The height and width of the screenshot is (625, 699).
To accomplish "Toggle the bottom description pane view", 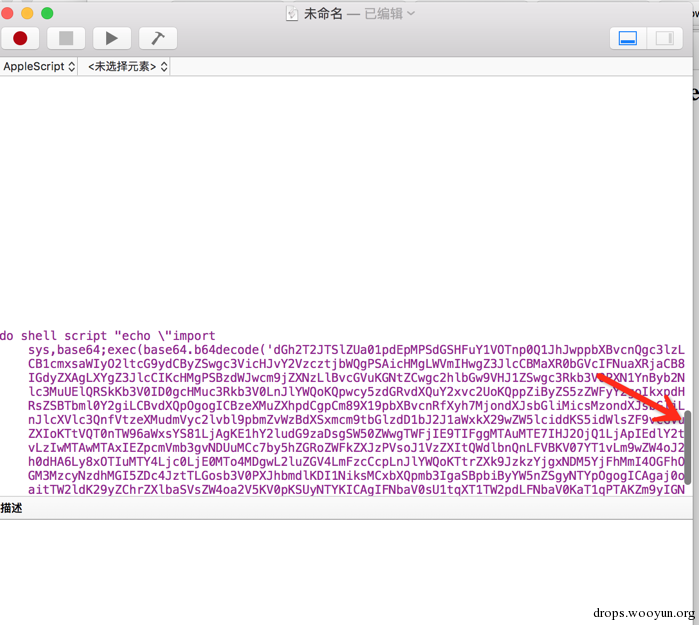I will click(x=628, y=38).
